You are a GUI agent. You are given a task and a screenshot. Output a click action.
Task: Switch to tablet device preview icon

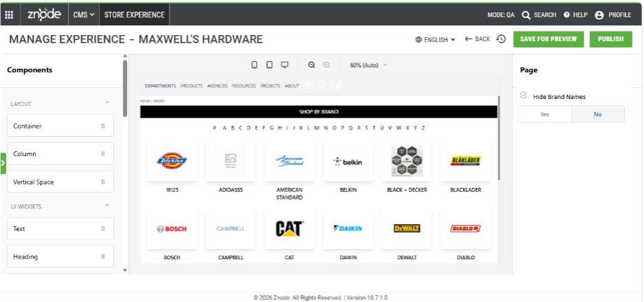coord(270,65)
